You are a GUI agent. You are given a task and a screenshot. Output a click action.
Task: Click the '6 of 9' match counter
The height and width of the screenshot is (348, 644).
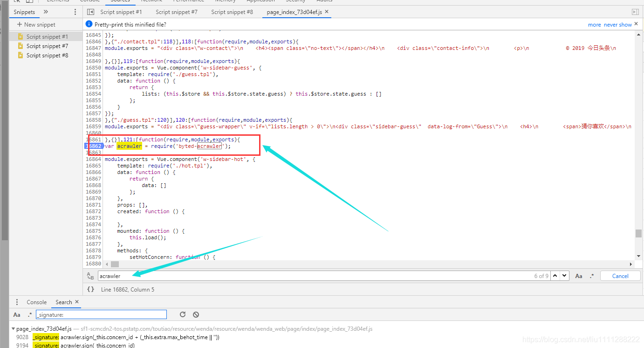click(x=541, y=276)
